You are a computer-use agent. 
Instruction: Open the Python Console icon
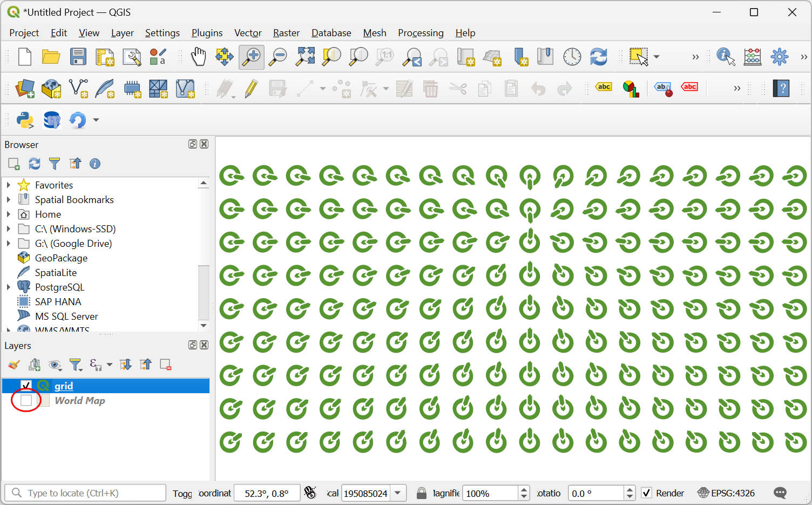pos(25,120)
